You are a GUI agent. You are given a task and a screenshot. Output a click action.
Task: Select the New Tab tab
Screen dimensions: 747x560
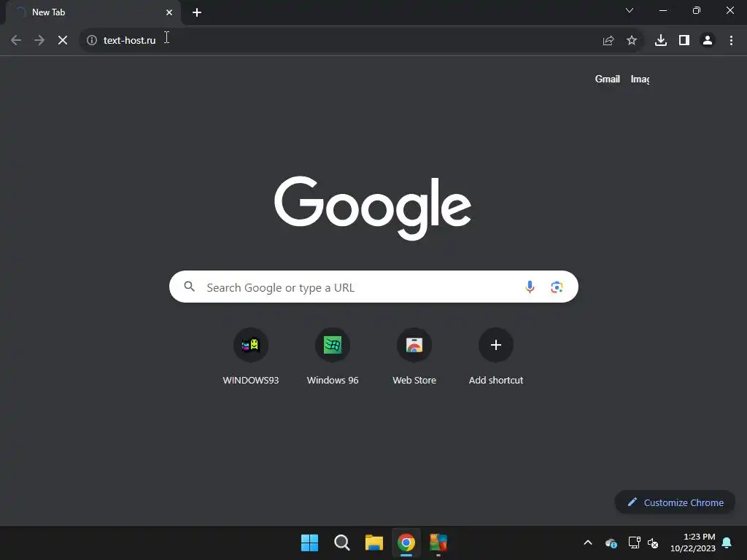(93, 12)
